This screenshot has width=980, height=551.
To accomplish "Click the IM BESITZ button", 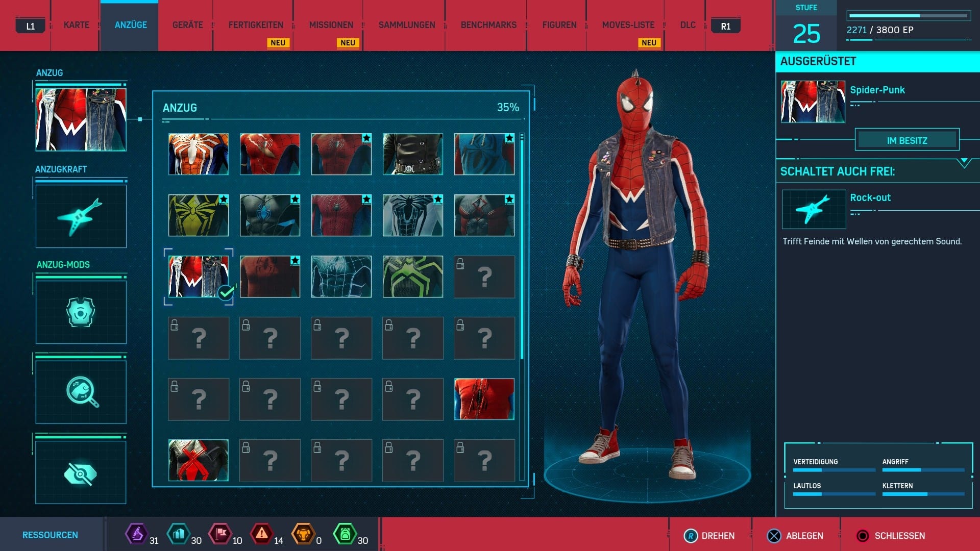I will (907, 140).
